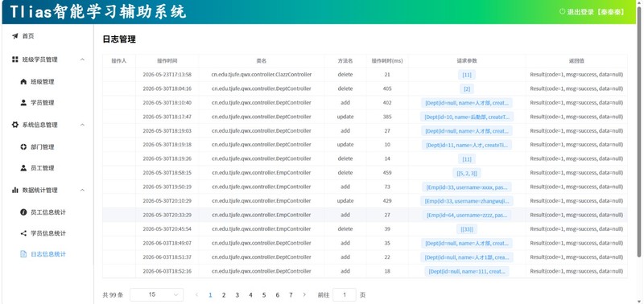This screenshot has width=644, height=304.
Task: Go to the next page arrow
Action: pyautogui.click(x=304, y=294)
